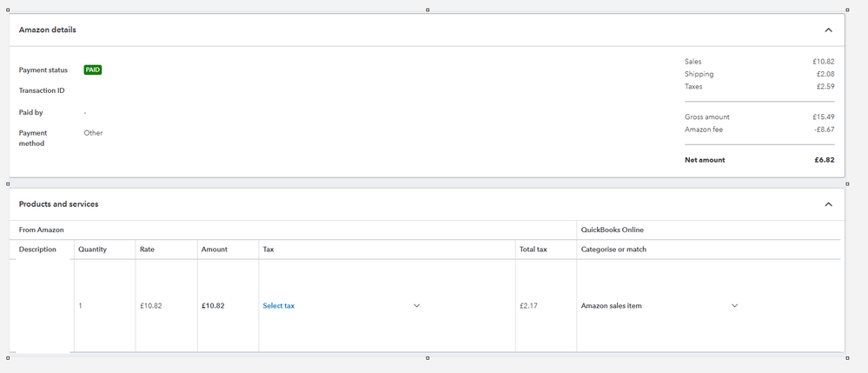Screen dimensions: 868x373
Task: Open the Amazon sales item dropdown
Action: point(734,305)
